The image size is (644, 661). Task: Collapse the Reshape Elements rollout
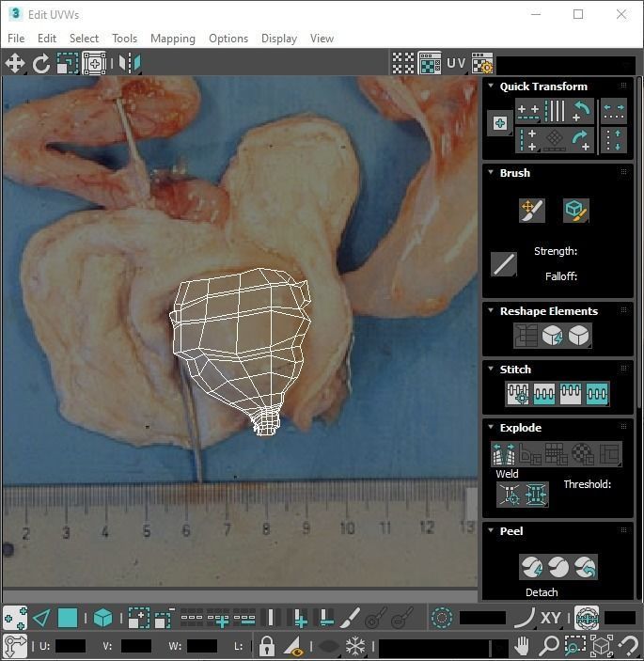[x=490, y=310]
